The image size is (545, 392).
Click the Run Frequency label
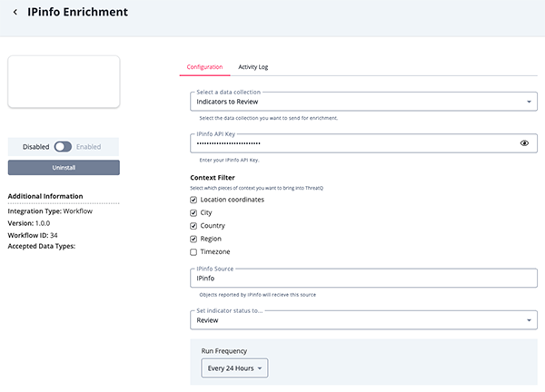pos(223,351)
